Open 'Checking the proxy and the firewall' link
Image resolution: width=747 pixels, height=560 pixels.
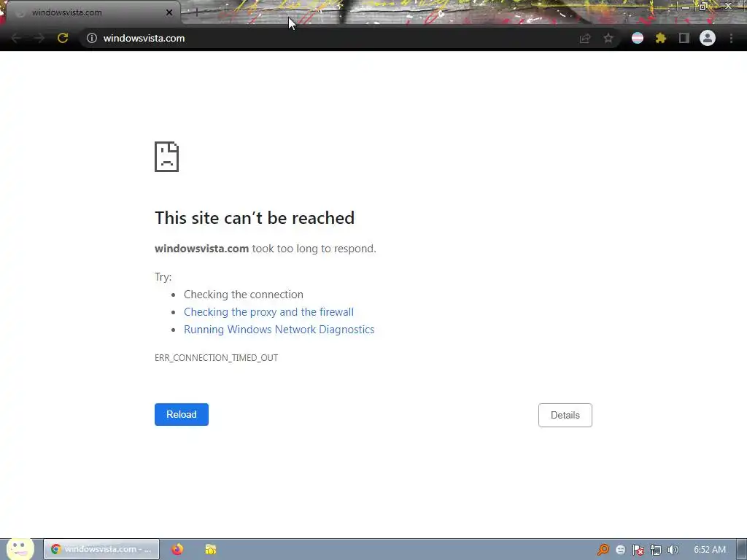point(268,312)
